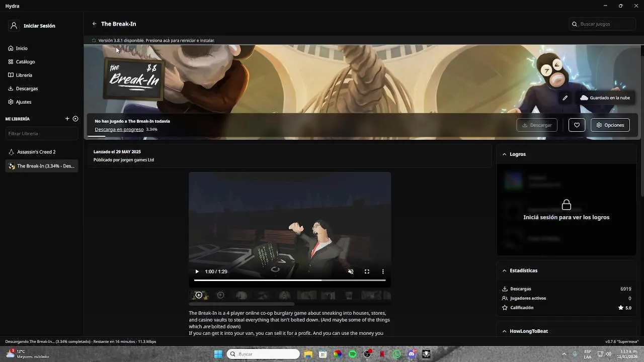Click the ESP LAA language indicator
644x362 pixels.
click(588, 354)
